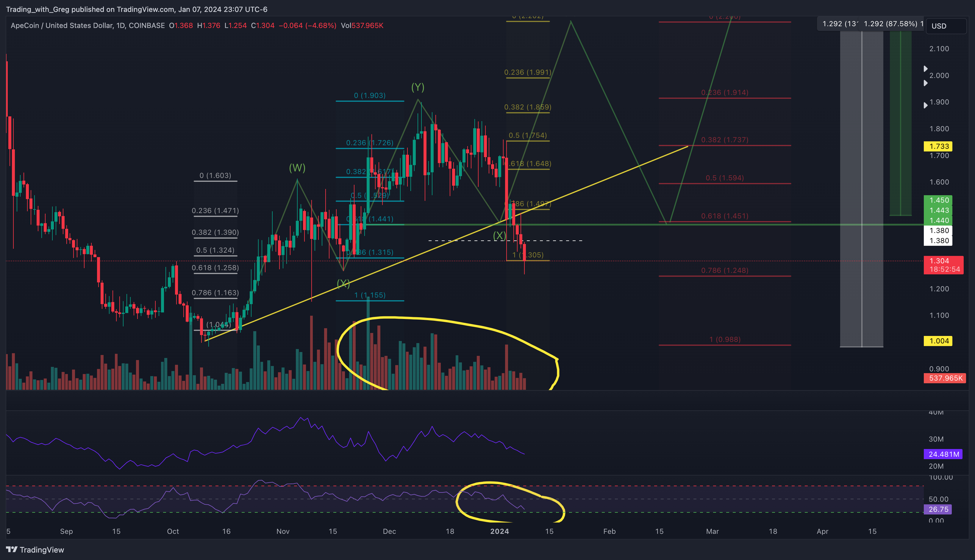Select the (X) label beside the dashed white line

[x=499, y=235]
